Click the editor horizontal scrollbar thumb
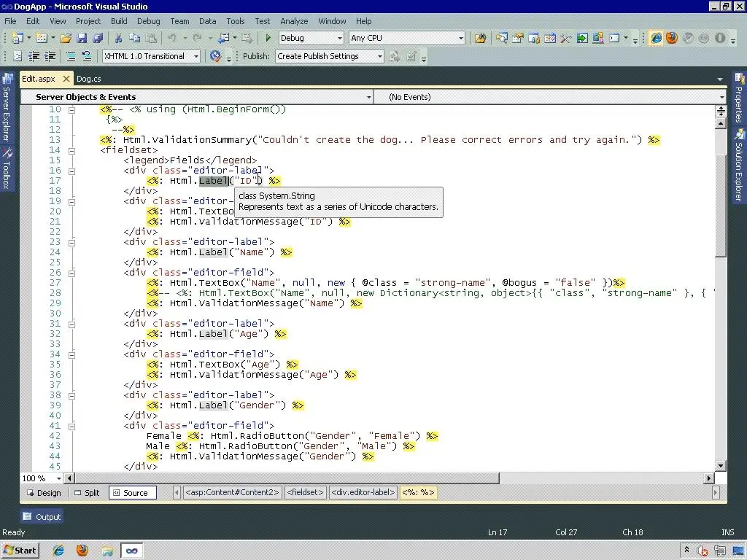 (287, 478)
